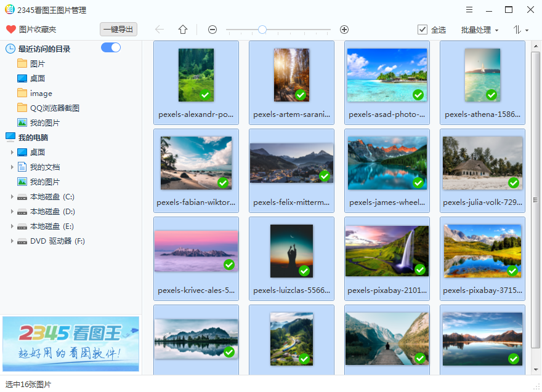The width and height of the screenshot is (542, 392).
Task: Click the back arrow navigation icon
Action: click(160, 29)
